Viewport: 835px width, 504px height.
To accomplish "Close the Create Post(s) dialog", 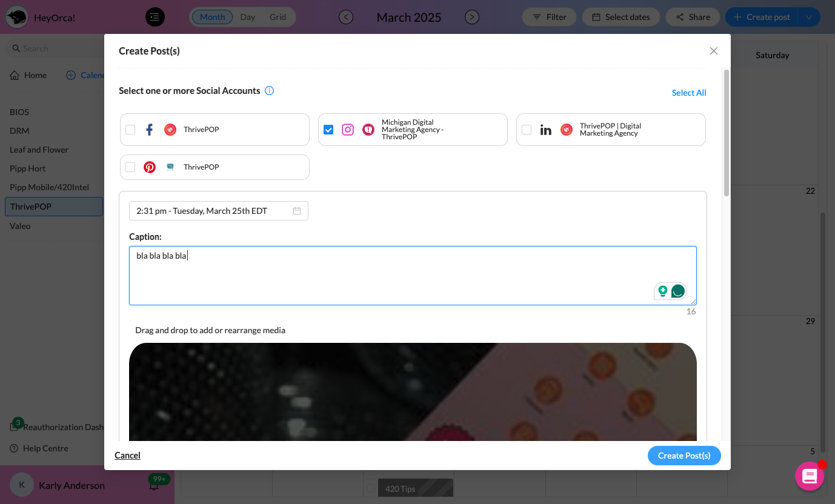I will pyautogui.click(x=714, y=51).
